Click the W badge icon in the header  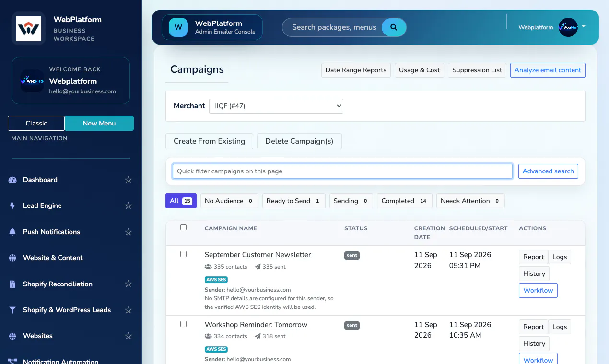pyautogui.click(x=178, y=27)
